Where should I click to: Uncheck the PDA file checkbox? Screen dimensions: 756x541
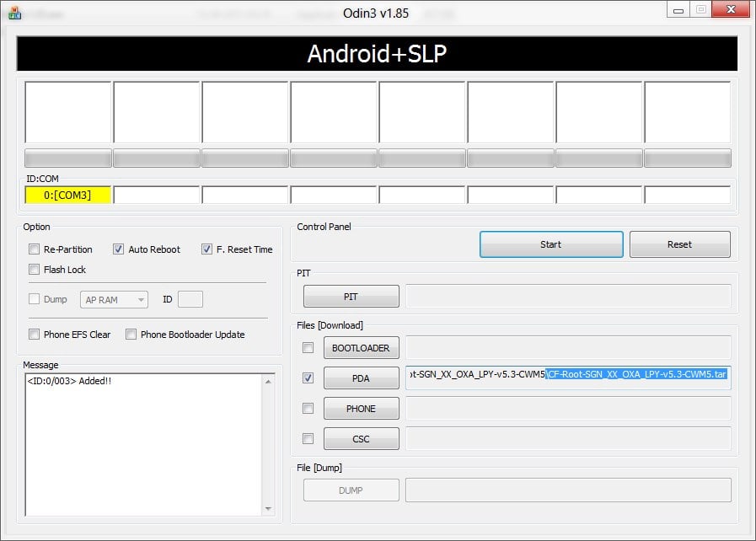(x=308, y=378)
